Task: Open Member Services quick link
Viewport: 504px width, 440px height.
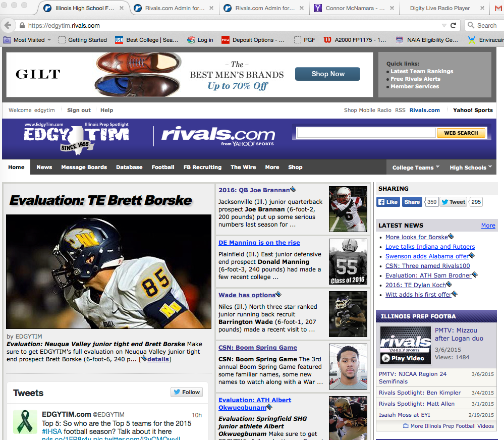Action: (415, 86)
